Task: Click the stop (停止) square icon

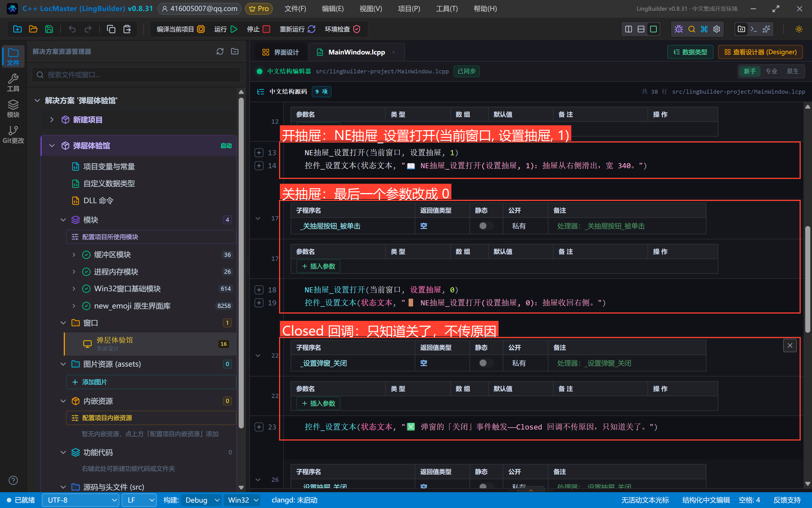Action: pos(266,29)
